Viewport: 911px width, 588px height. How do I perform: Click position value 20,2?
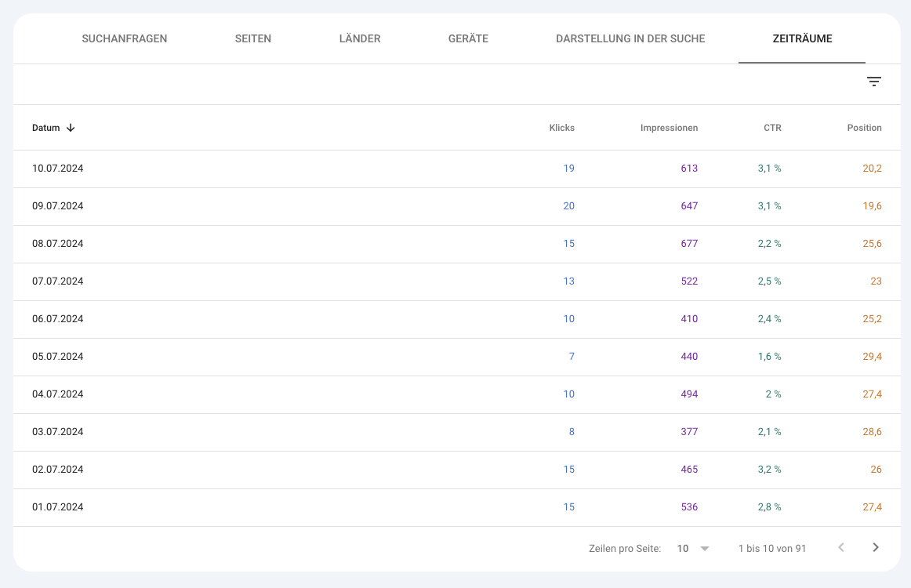click(x=872, y=169)
